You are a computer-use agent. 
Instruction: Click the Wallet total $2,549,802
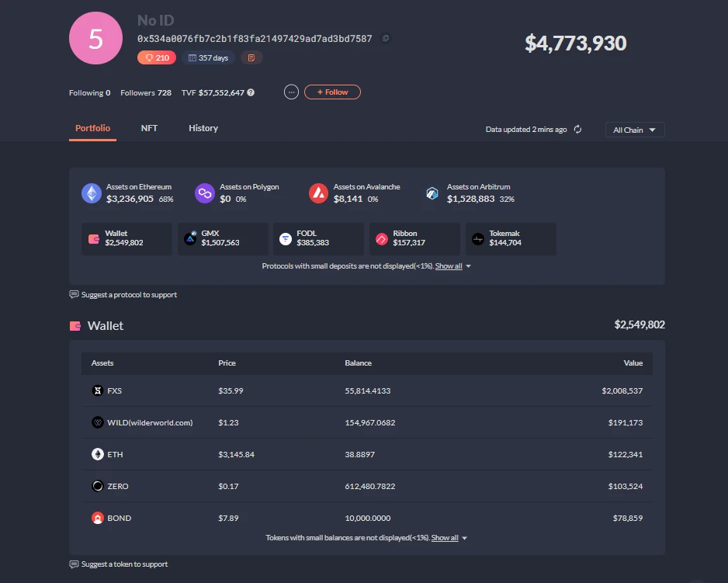click(x=640, y=324)
